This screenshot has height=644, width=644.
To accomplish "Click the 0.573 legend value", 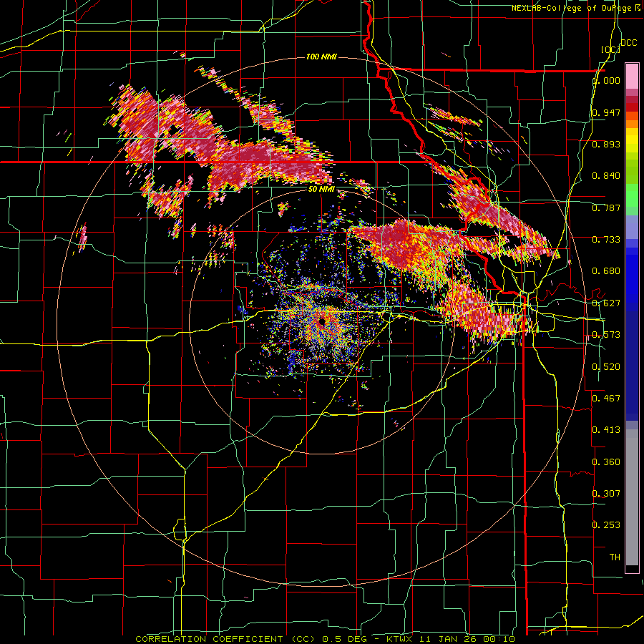I will pyautogui.click(x=606, y=335).
